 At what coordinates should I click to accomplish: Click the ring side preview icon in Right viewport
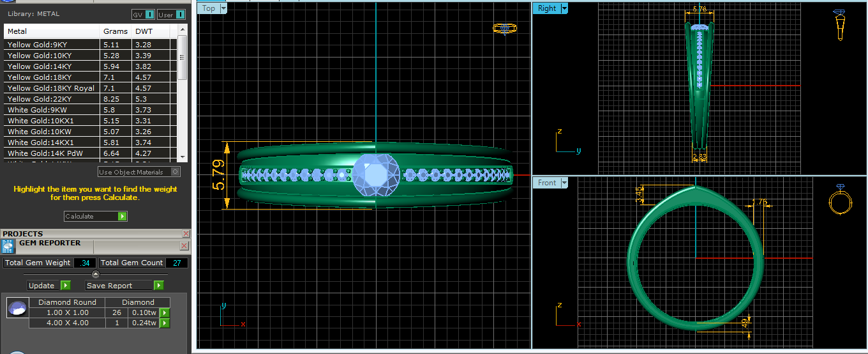pos(841,24)
